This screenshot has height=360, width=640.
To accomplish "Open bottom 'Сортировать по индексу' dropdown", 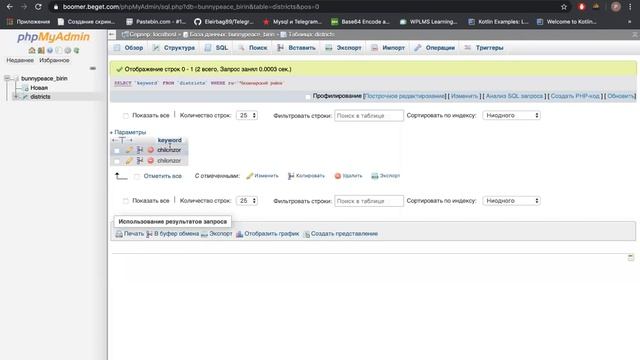I will (512, 201).
